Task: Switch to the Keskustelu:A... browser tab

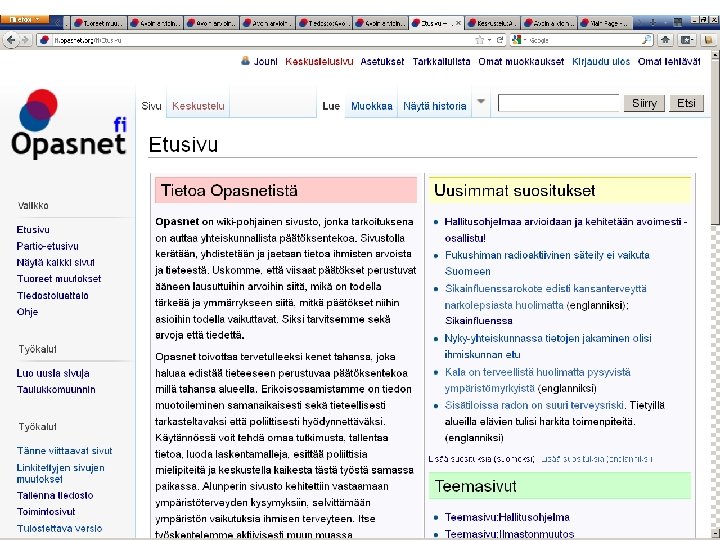Action: click(x=493, y=22)
